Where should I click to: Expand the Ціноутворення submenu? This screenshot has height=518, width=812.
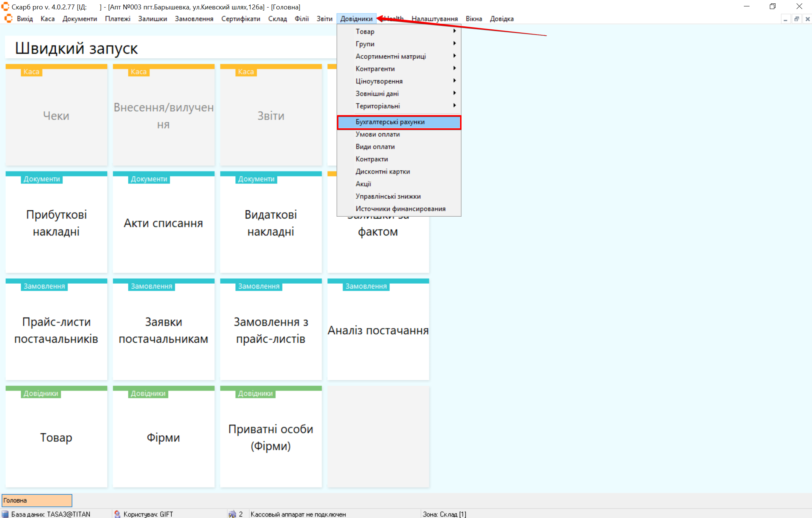399,81
